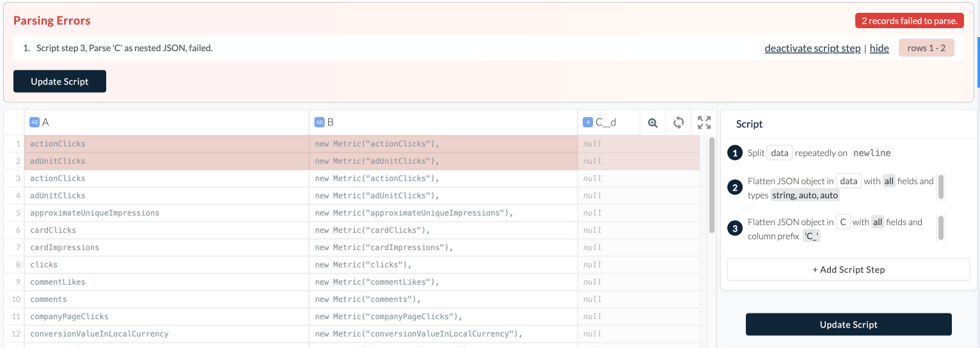Select script step 1 number badge
980x348 pixels.
[735, 153]
